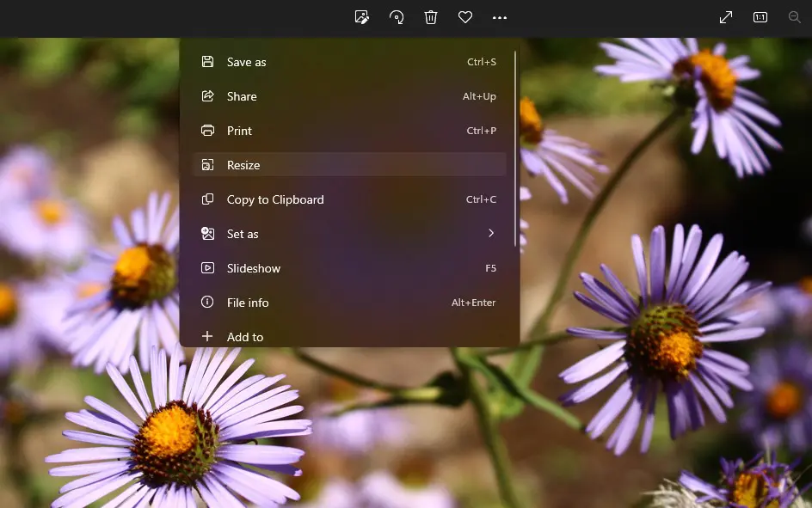The height and width of the screenshot is (508, 812).
Task: Click the actual size 1:1 icon
Action: [760, 17]
